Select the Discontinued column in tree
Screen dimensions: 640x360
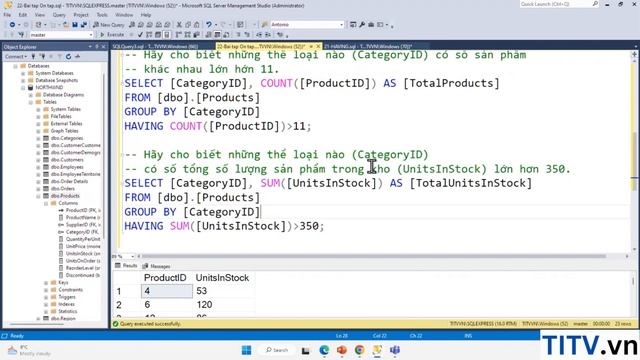coord(83,275)
